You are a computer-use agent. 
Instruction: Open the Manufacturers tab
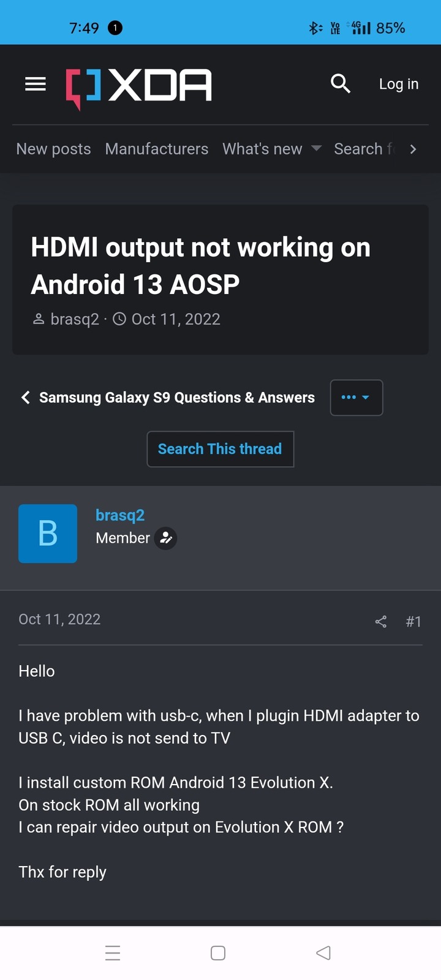pyautogui.click(x=157, y=149)
